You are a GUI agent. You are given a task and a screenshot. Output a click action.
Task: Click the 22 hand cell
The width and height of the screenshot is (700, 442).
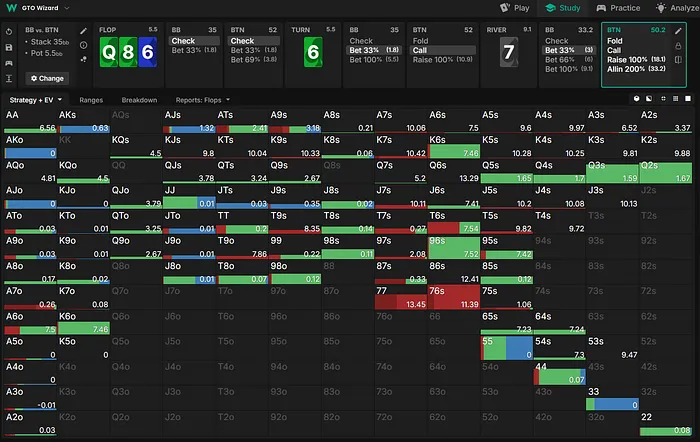pyautogui.click(x=666, y=424)
